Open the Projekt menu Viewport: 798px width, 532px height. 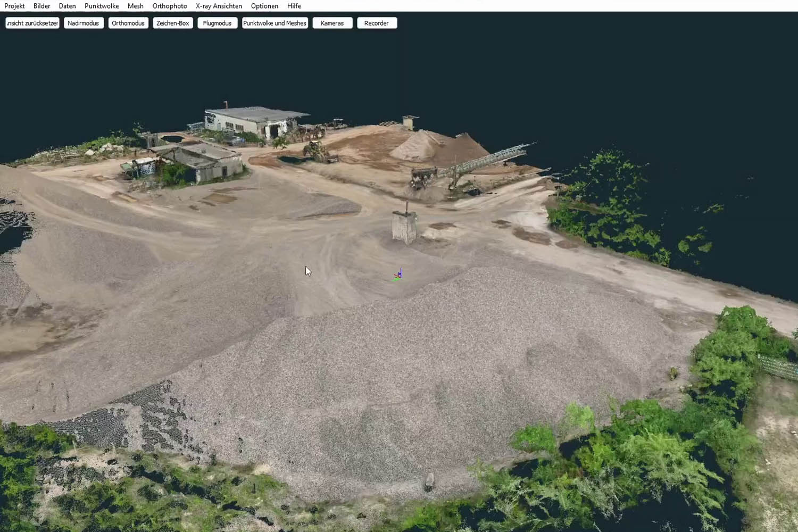click(x=14, y=6)
